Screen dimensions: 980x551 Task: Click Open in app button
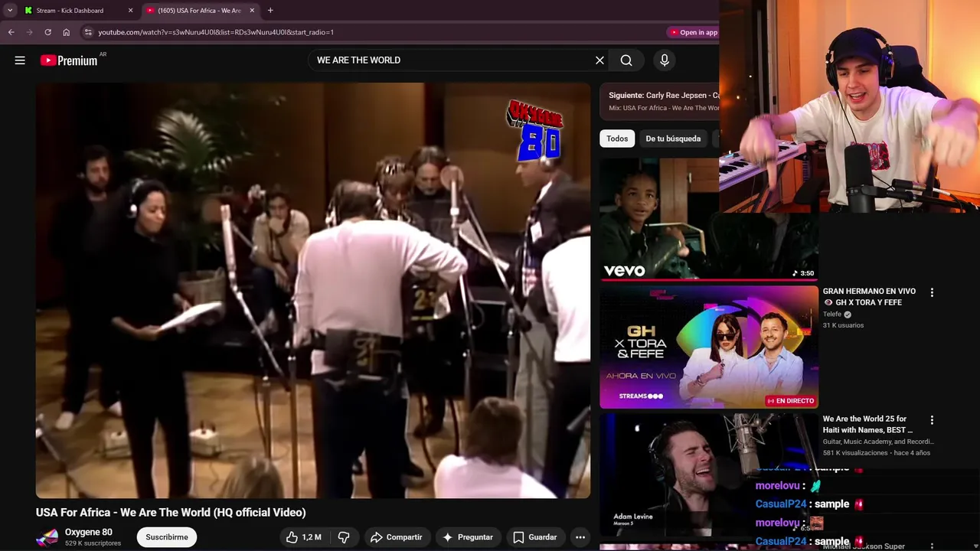point(694,32)
